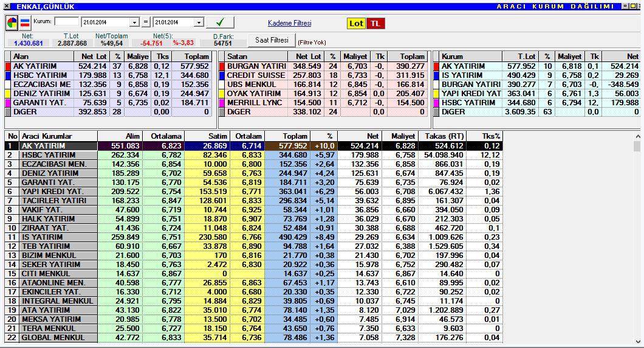This screenshot has width=644, height=348.
Task: Sort by the Alan column header
Action: (43, 57)
